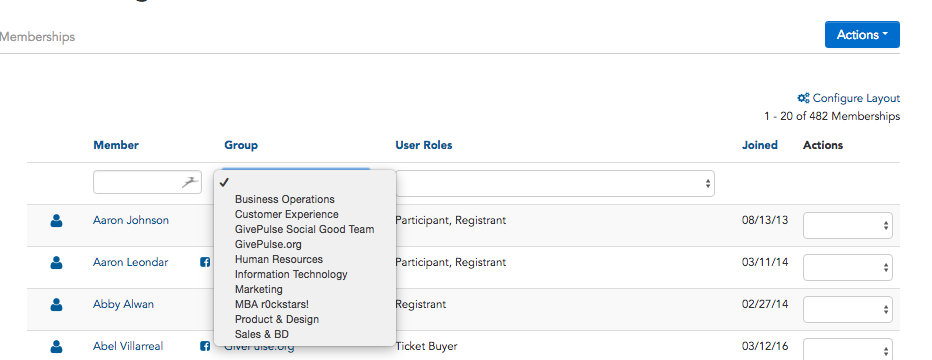The width and height of the screenshot is (932, 360).
Task: Sort by User Roles column header
Action: coord(424,145)
